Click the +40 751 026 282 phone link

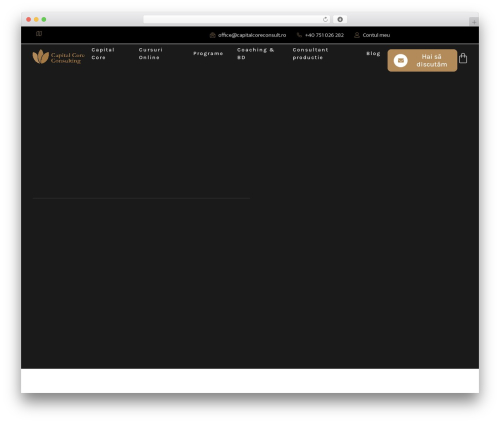point(324,35)
